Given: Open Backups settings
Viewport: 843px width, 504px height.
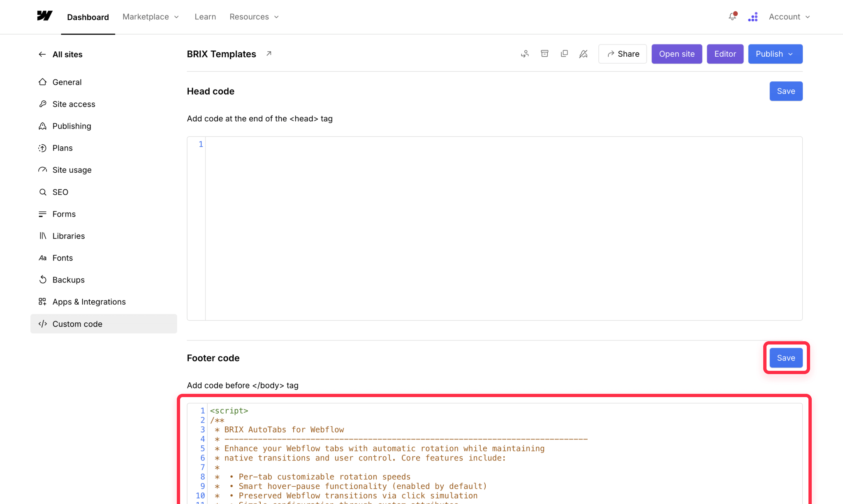Looking at the screenshot, I should [104, 280].
